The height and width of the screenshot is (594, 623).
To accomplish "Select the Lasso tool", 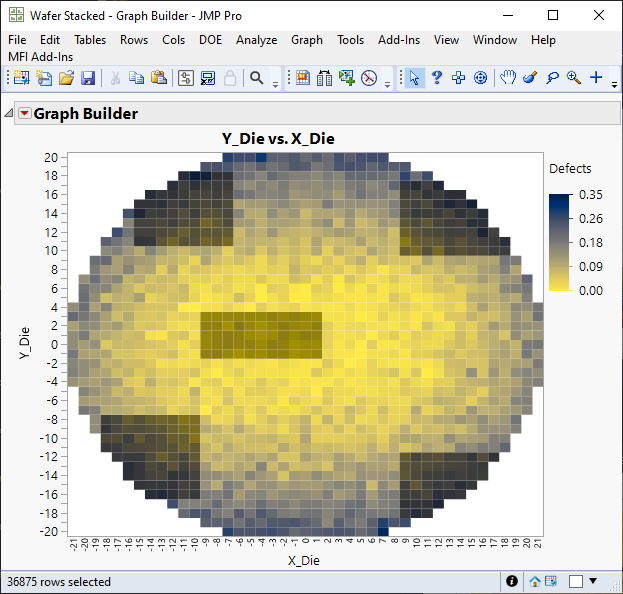I will coord(552,77).
